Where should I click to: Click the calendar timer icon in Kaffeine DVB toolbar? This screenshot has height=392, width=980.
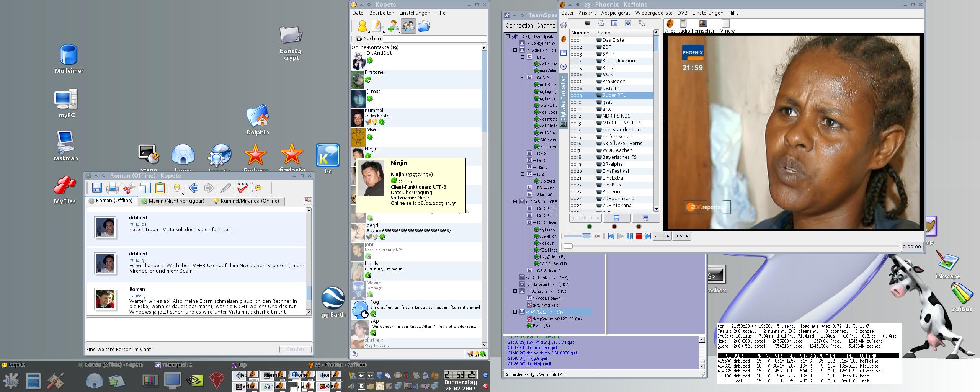pyautogui.click(x=601, y=23)
